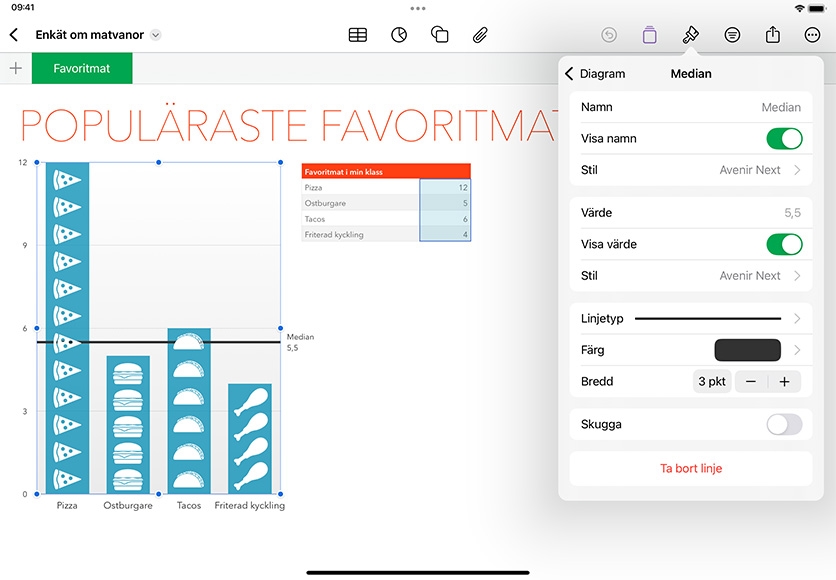
Task: Return to Diagram panel
Action: coord(595,74)
